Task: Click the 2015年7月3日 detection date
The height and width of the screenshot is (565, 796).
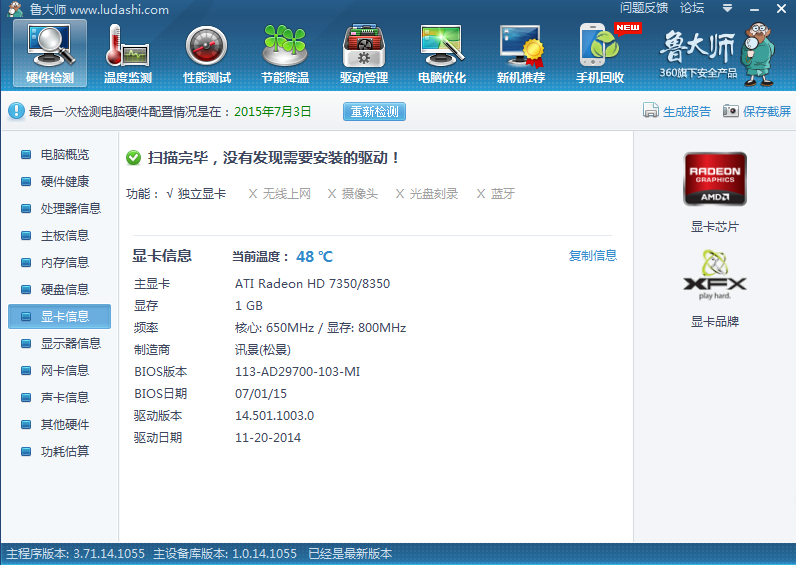Action: click(x=273, y=112)
